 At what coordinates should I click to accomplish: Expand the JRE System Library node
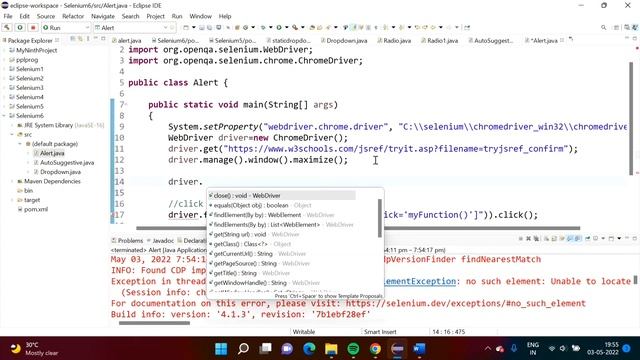[12, 125]
